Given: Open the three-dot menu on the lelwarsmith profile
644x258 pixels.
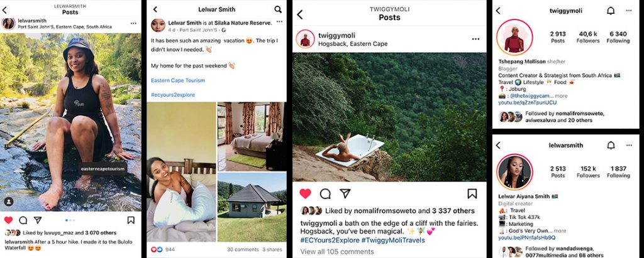Looking at the screenshot, I should pyautogui.click(x=629, y=145).
